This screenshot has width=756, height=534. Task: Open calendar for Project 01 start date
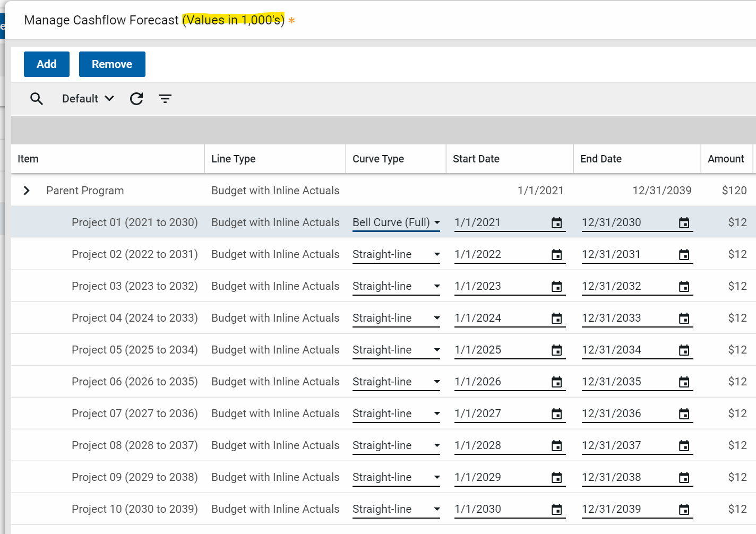pyautogui.click(x=556, y=223)
